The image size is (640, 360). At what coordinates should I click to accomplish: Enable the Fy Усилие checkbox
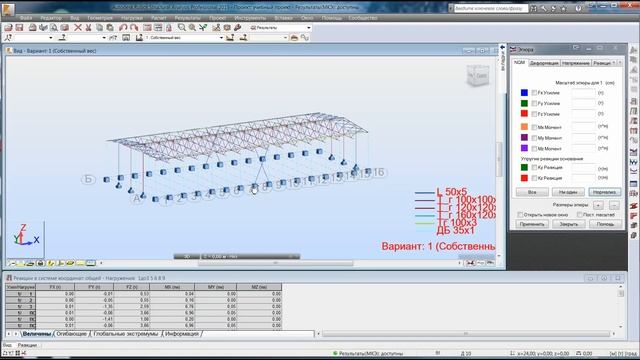[x=534, y=103]
